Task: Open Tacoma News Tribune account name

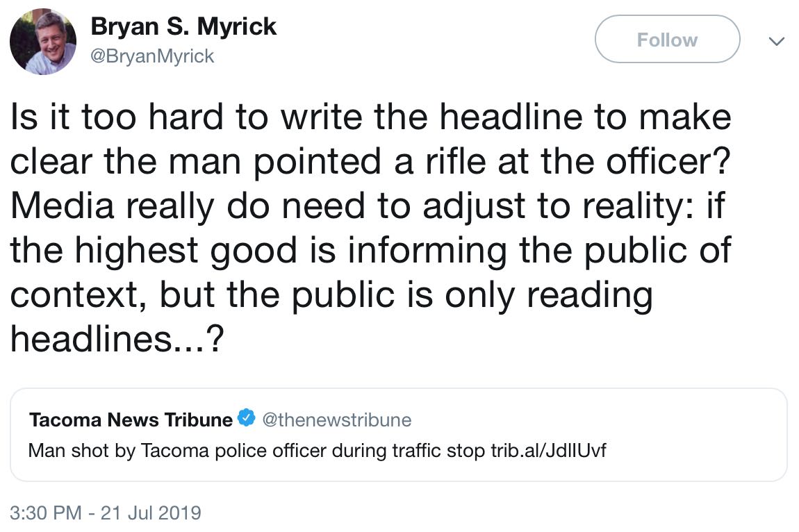Action: coord(131,420)
